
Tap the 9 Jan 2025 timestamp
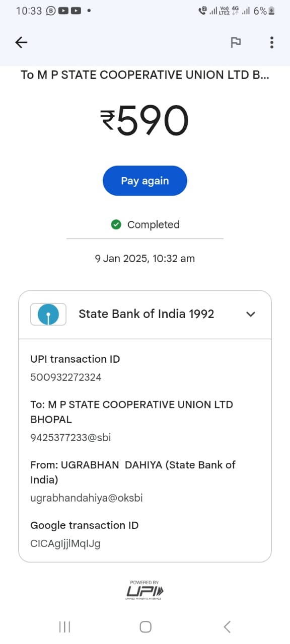coord(145,259)
